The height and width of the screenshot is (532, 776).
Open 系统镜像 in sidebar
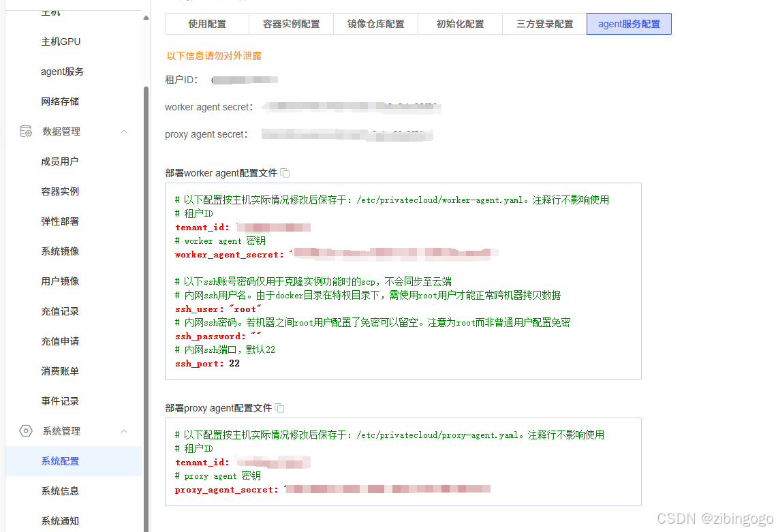pos(60,251)
